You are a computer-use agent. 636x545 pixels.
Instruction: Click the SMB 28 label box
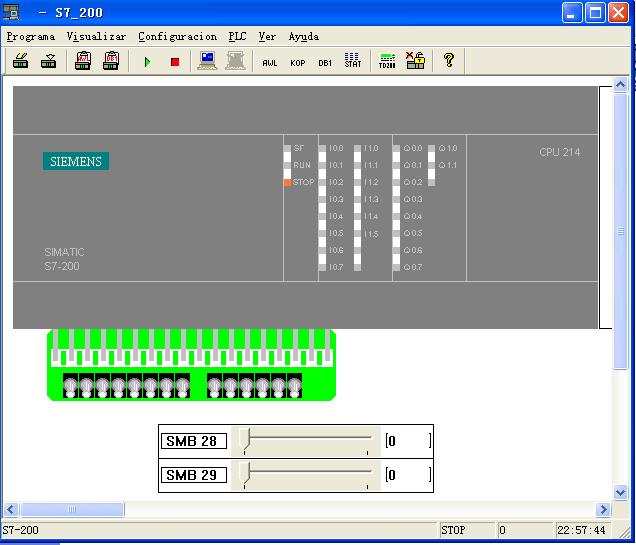click(194, 441)
